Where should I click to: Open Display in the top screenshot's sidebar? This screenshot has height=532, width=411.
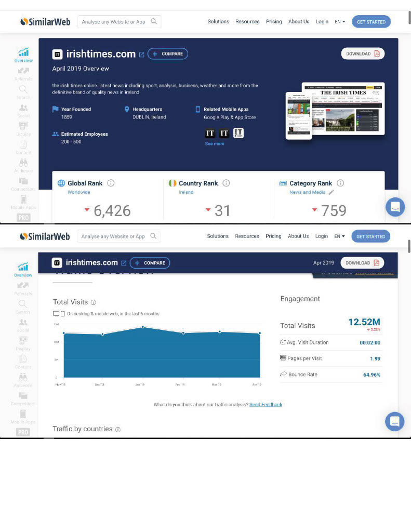click(x=23, y=129)
